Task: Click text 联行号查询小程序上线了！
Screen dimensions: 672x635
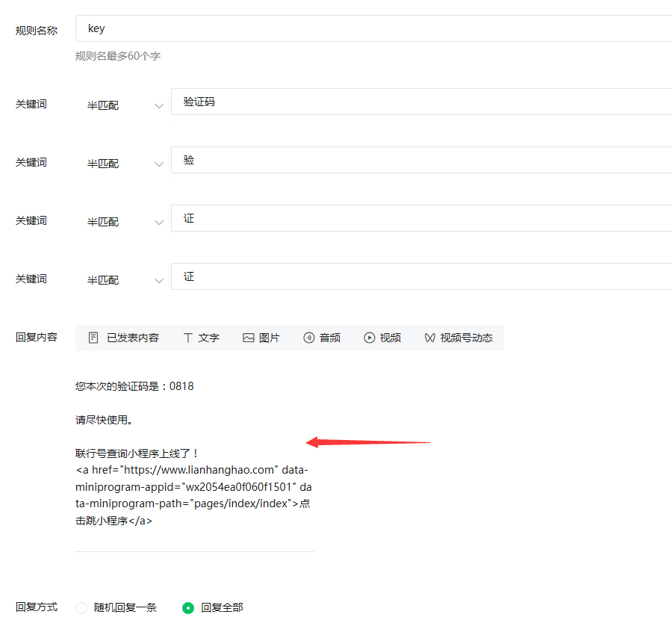Action: pyautogui.click(x=137, y=453)
